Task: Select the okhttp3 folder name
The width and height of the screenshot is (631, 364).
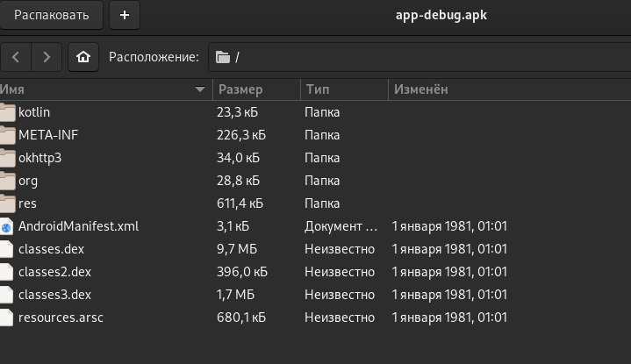Action: point(39,158)
